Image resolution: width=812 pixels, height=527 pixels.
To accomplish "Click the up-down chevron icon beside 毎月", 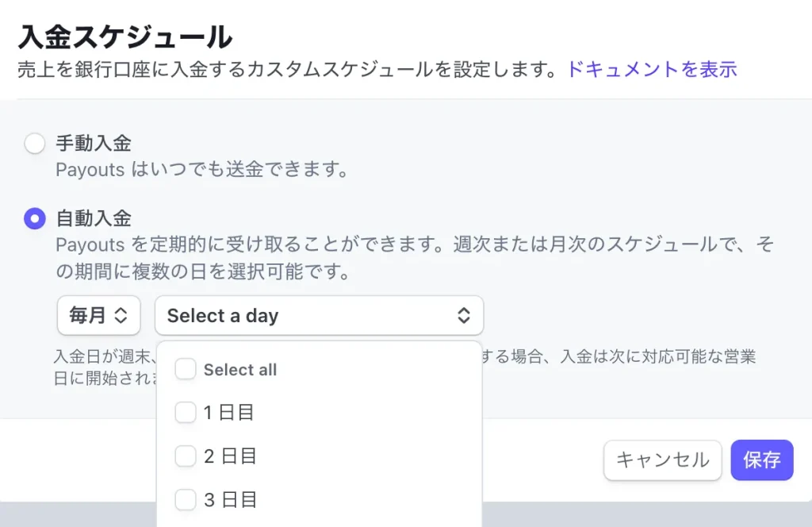I will (121, 316).
